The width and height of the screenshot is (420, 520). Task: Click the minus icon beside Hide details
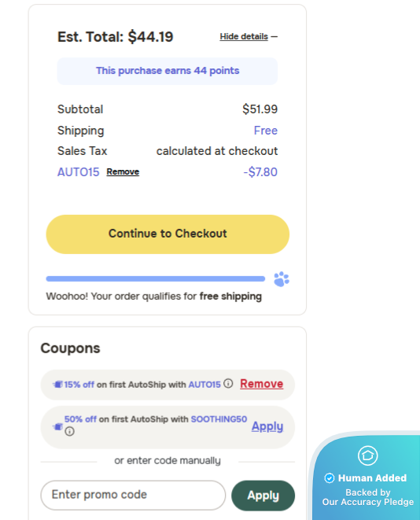[x=274, y=36]
